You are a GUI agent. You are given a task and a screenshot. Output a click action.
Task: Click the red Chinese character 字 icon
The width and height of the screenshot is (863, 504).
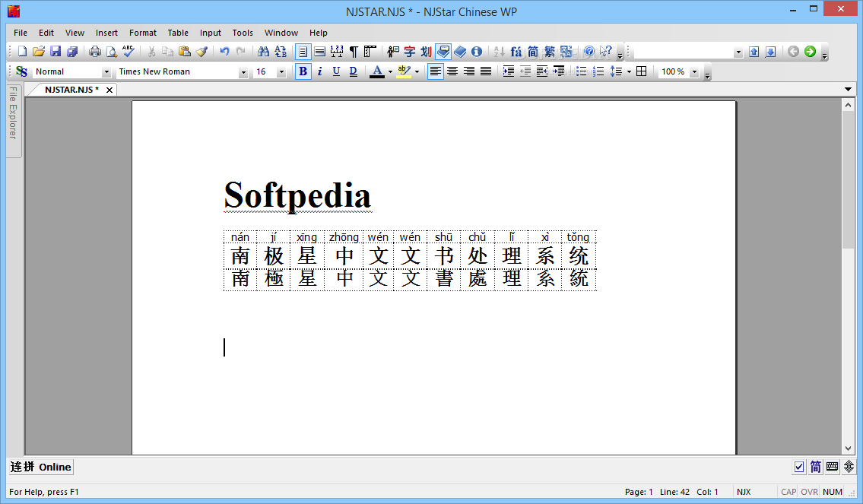pyautogui.click(x=410, y=52)
